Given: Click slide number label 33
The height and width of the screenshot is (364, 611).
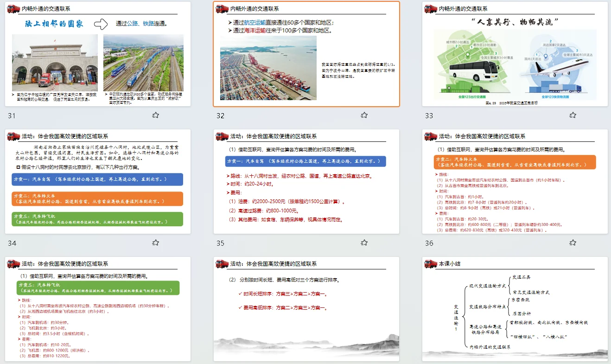Looking at the screenshot, I should [429, 115].
